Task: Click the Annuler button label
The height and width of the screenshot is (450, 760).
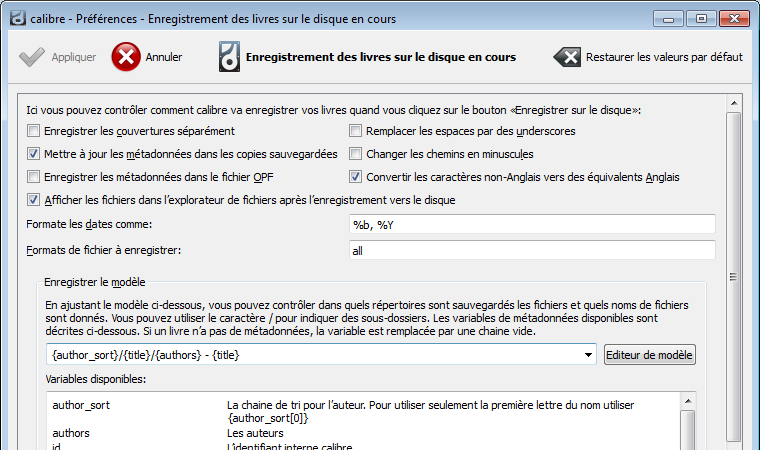Action: tap(164, 57)
